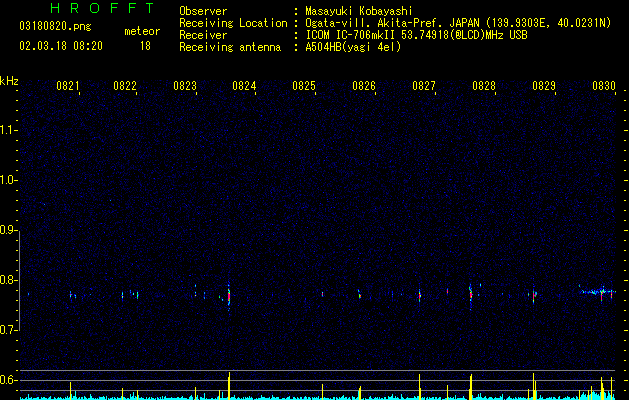Click the Receiver field label
The height and width of the screenshot is (400, 629).
click(203, 35)
